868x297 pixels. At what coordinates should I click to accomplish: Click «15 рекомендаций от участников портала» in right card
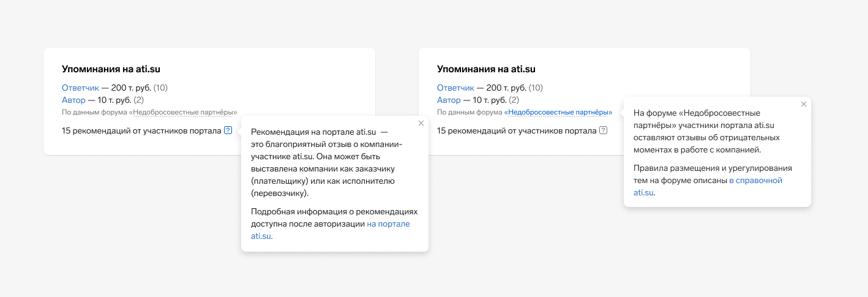[x=517, y=131]
